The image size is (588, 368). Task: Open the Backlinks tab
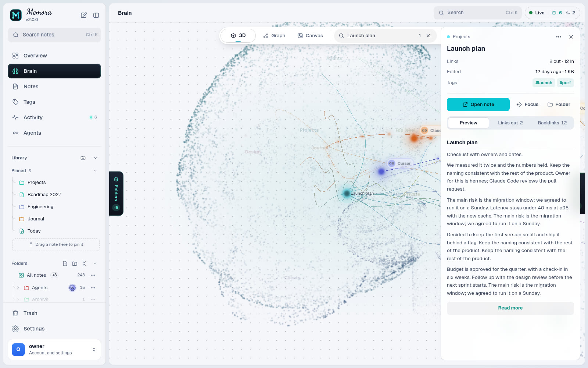point(552,123)
